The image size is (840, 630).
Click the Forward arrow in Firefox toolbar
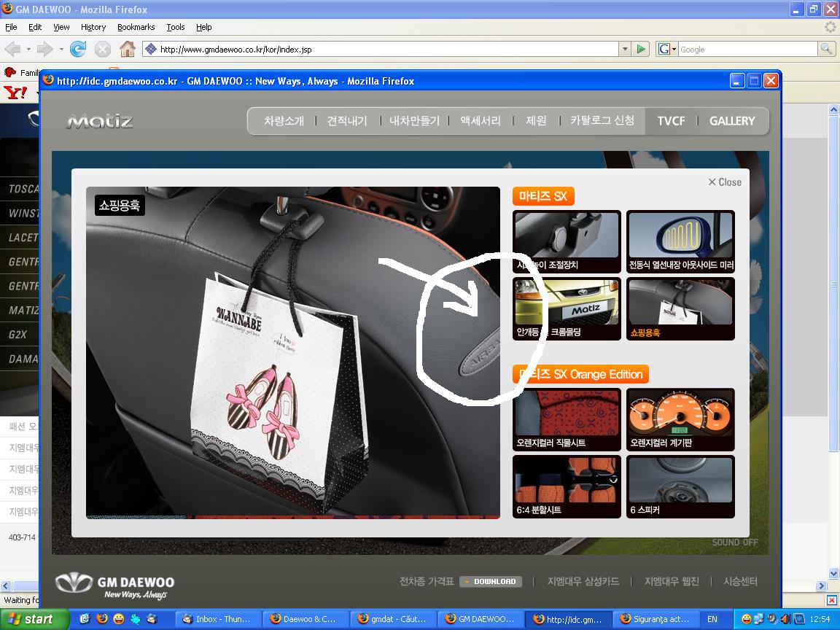click(x=45, y=50)
